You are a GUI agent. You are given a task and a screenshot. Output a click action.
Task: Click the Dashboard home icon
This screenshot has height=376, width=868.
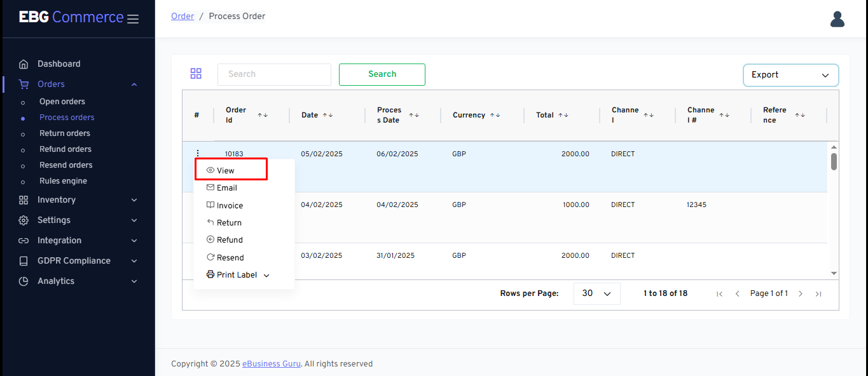pos(23,64)
